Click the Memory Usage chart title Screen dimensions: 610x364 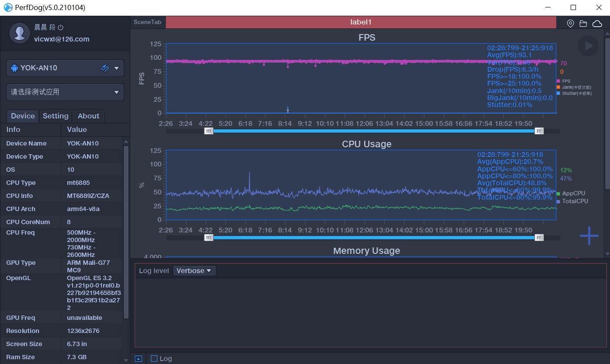coord(366,251)
